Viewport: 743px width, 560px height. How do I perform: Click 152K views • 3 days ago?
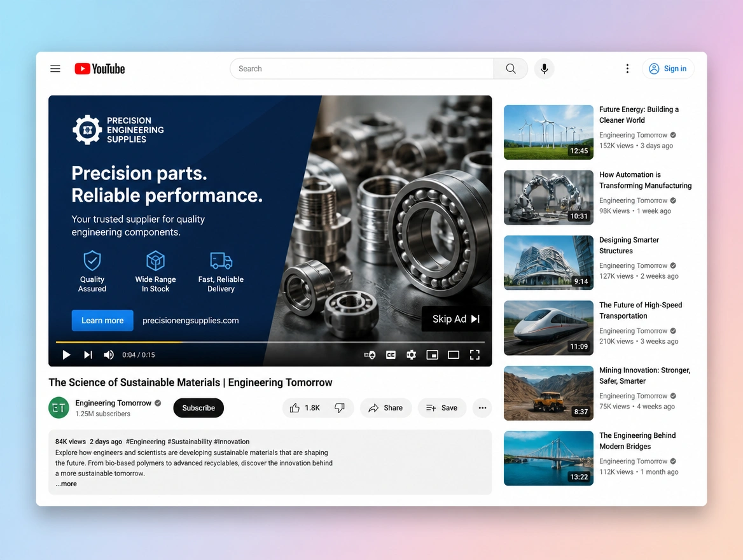(x=636, y=146)
